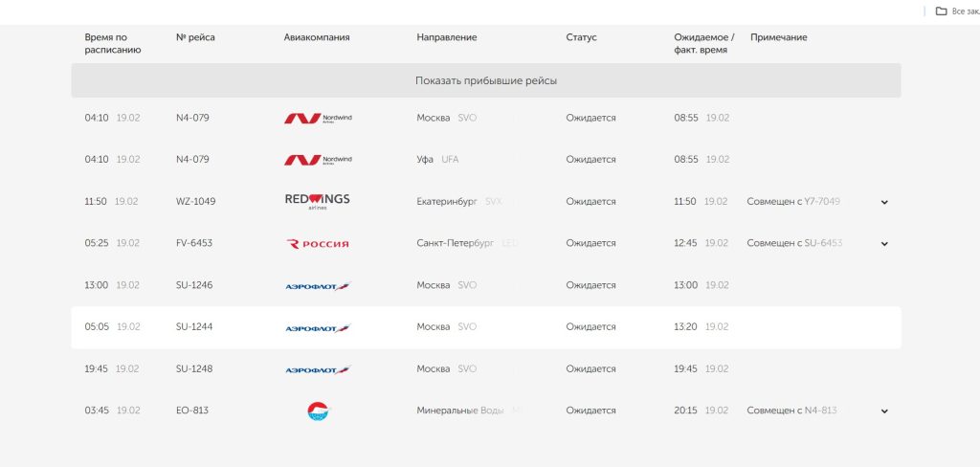Open the bookmarks folder icon at top right

click(941, 11)
